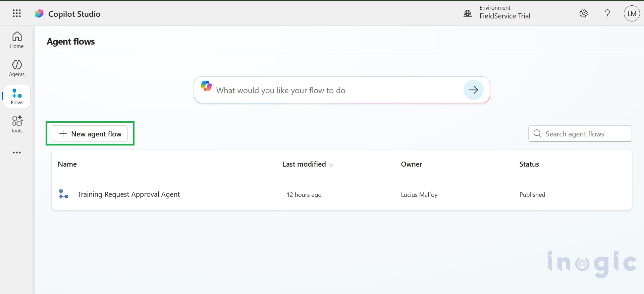
Task: Go to Home in the sidebar
Action: (x=17, y=40)
